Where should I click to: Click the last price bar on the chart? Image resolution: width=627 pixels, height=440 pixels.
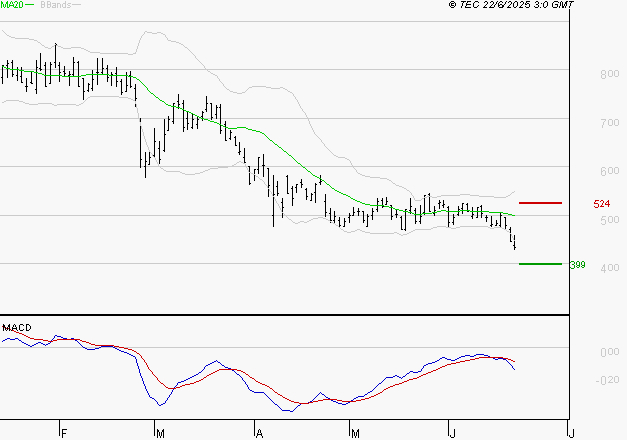click(515, 242)
